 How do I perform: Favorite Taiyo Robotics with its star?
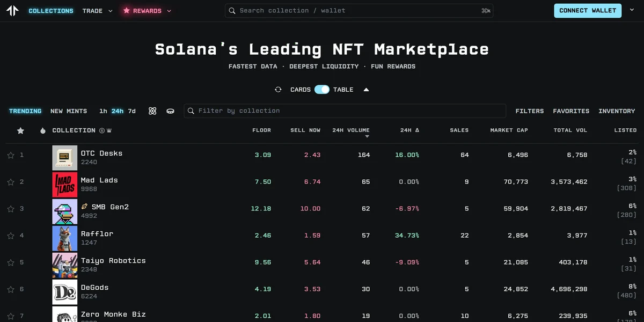(x=10, y=262)
